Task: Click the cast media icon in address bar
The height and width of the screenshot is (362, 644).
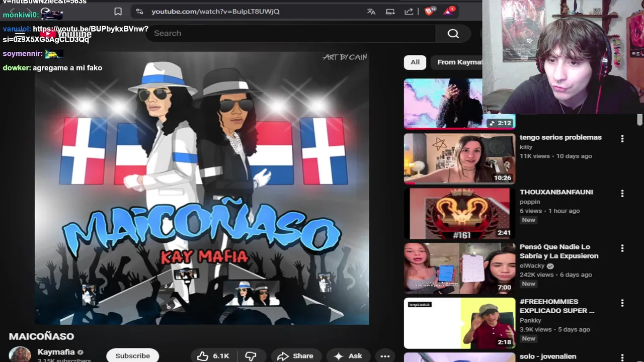Action: point(390,11)
